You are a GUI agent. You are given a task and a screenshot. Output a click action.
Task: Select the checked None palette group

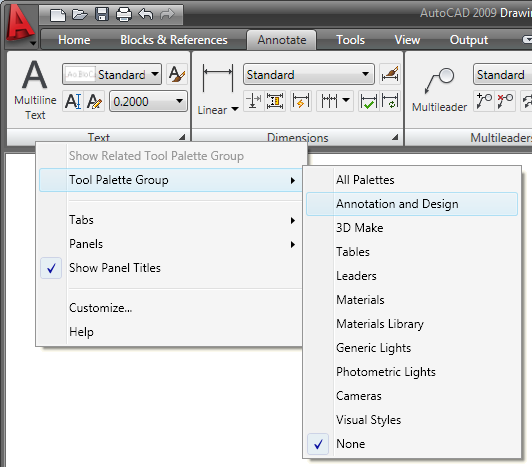click(x=412, y=444)
